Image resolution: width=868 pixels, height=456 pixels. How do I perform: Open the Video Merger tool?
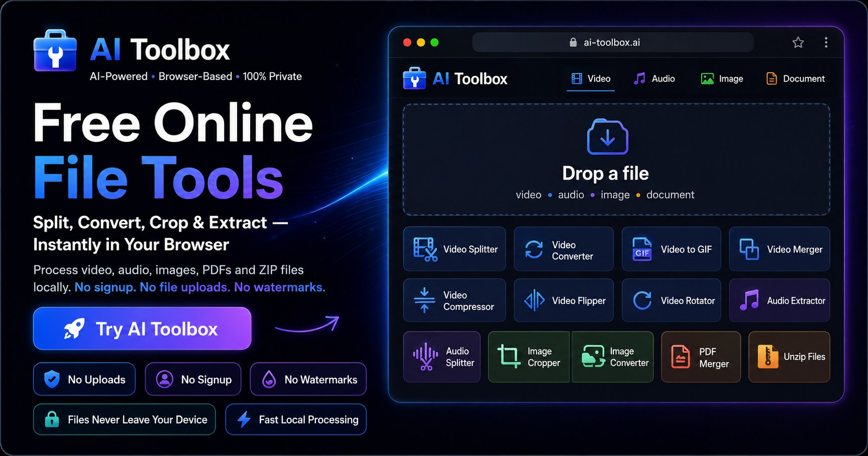(x=779, y=249)
